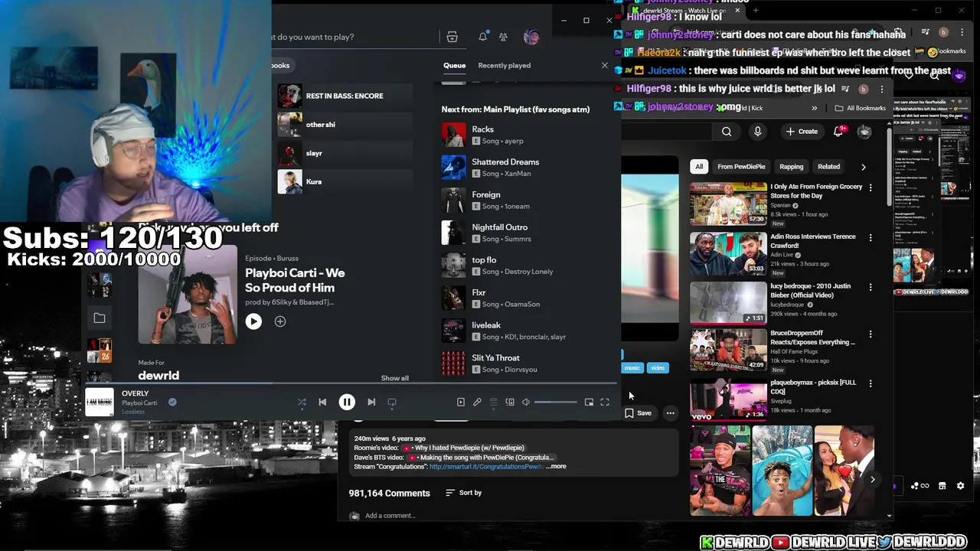Open the comments Sort by menu
Screen dimensions: 980x551
(464, 493)
